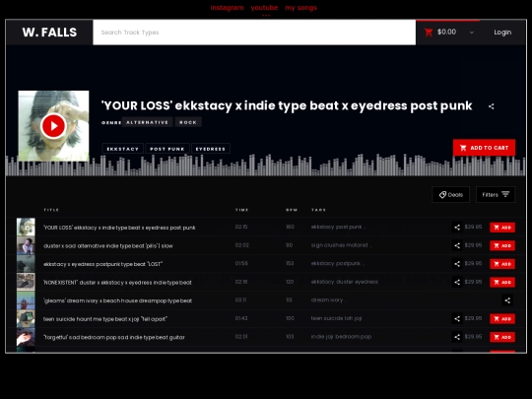Share the 'forgetful' bedroom pop row

coord(457,337)
